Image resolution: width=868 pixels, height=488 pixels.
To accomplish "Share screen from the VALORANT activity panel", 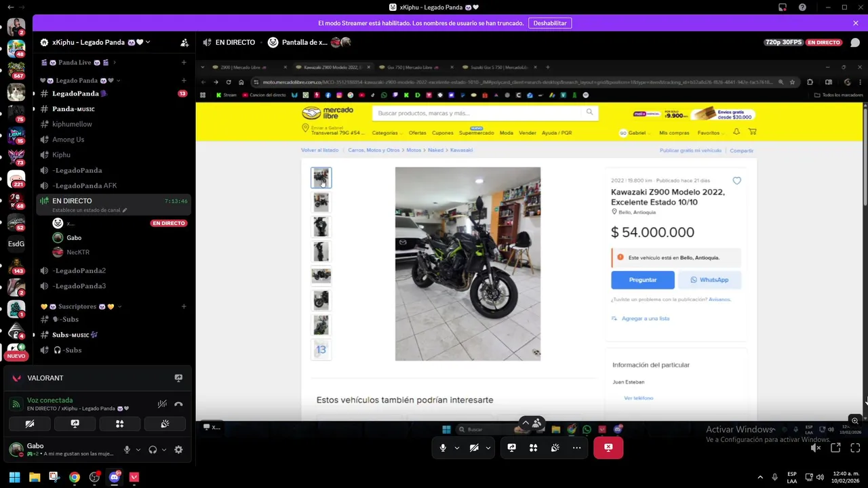I will 178,378.
